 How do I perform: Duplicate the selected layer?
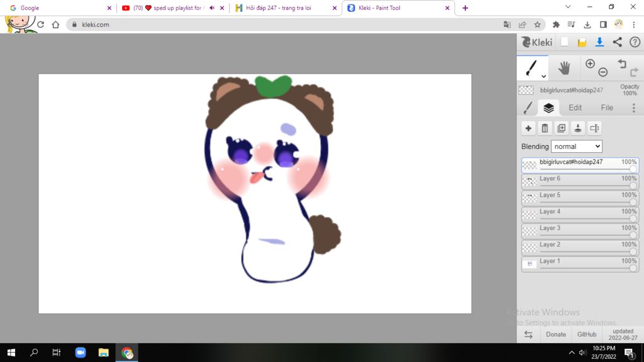(x=562, y=128)
